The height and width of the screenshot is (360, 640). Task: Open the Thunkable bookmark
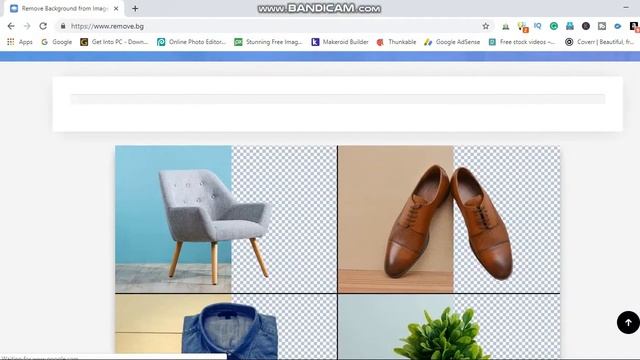pyautogui.click(x=396, y=42)
